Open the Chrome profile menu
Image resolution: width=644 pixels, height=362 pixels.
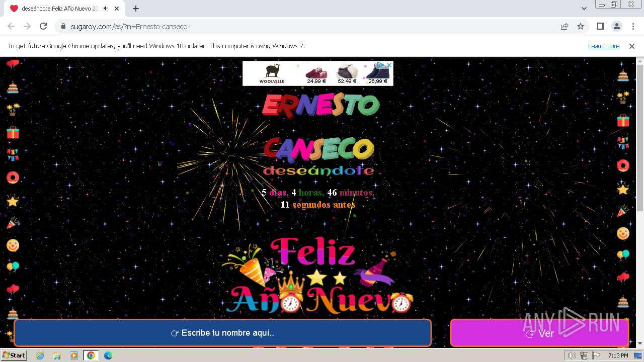[x=616, y=26]
